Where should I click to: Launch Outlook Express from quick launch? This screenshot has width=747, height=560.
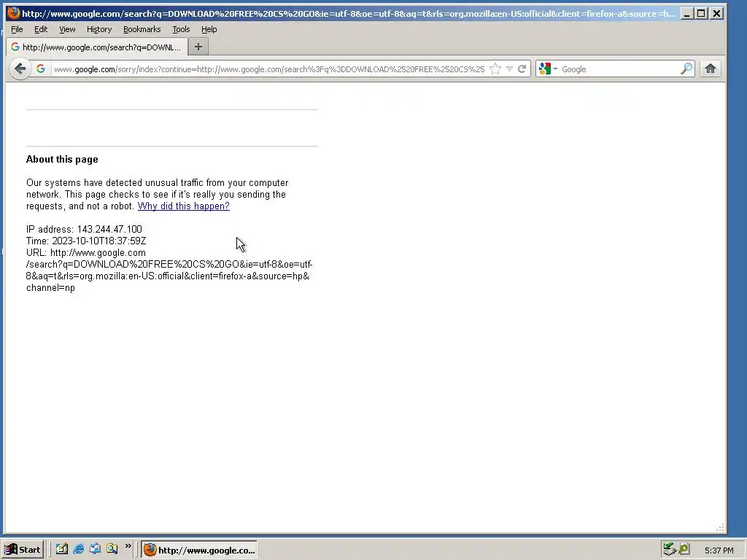click(x=96, y=549)
